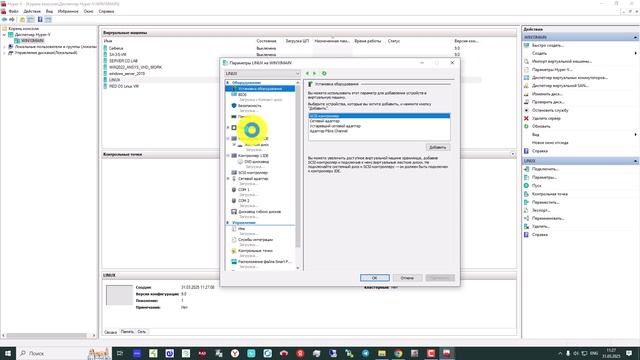640x360 pixels.
Task: Select COM 1 port in settings tree
Action: tap(243, 189)
